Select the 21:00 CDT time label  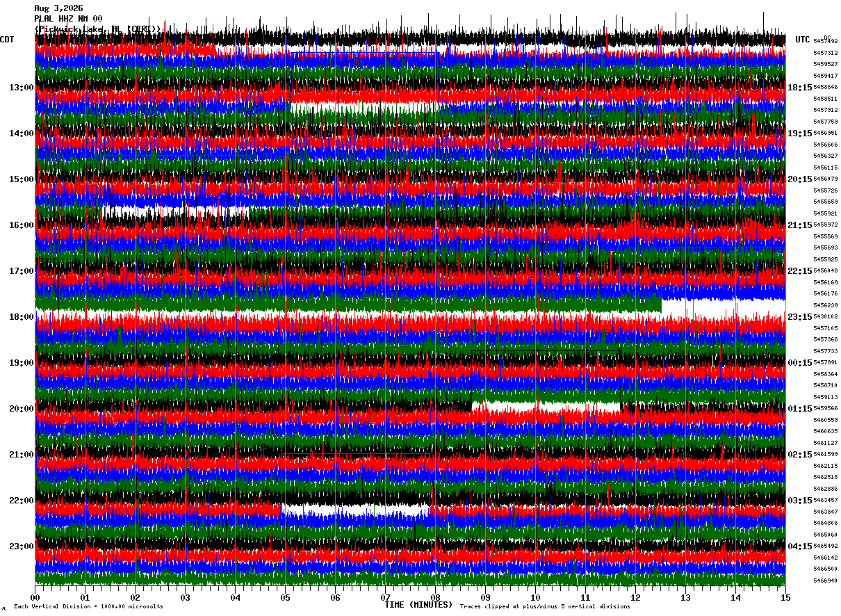coord(21,455)
